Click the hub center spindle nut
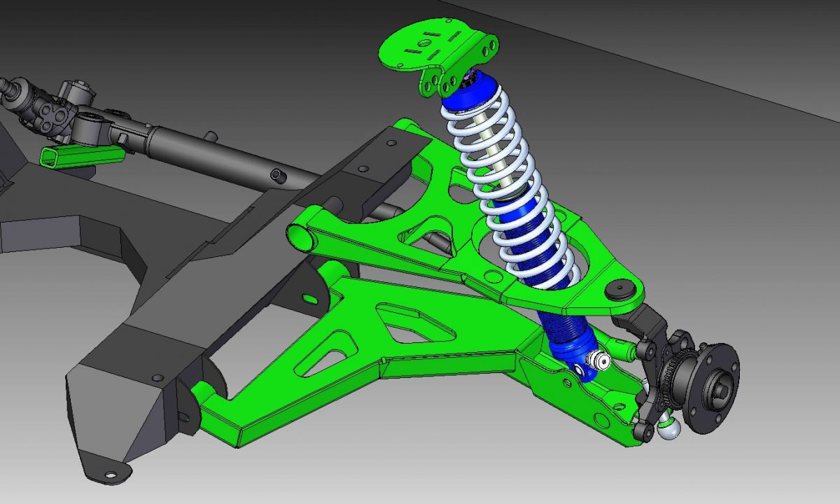This screenshot has width=840, height=504. tap(720, 384)
